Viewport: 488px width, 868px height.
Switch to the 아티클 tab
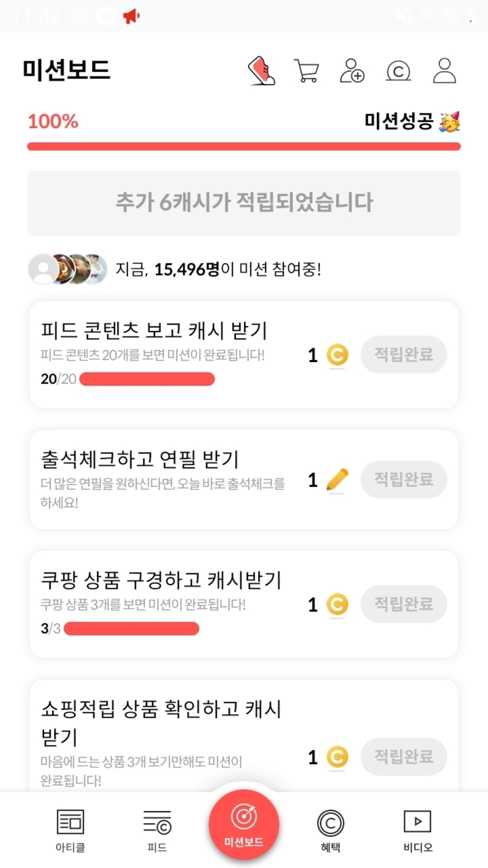[x=71, y=830]
